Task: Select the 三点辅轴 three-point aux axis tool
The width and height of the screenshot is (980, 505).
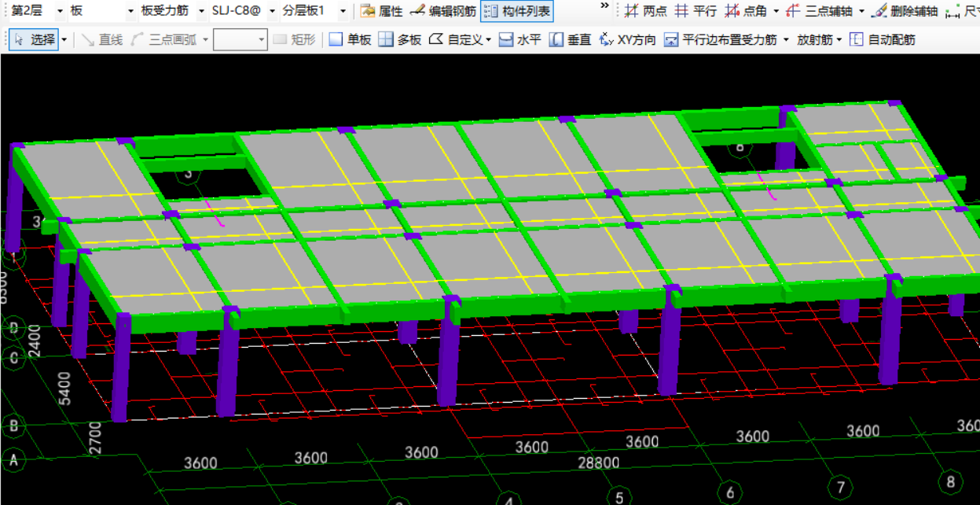Action: click(820, 11)
